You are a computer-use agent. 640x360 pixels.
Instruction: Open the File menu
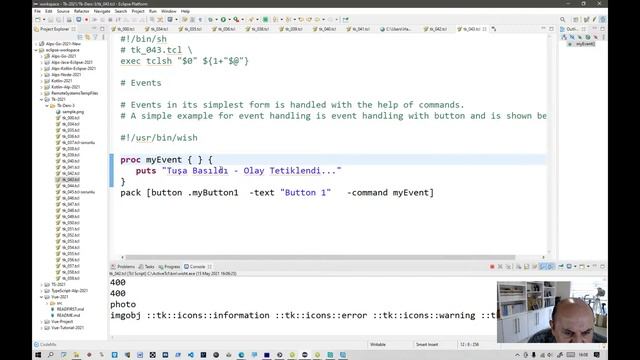click(x=38, y=11)
